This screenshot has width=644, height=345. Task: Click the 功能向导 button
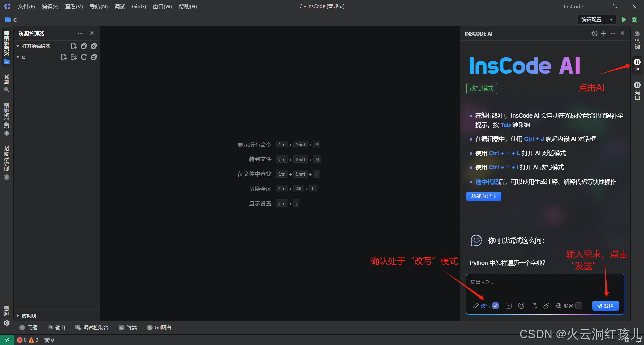click(x=484, y=196)
